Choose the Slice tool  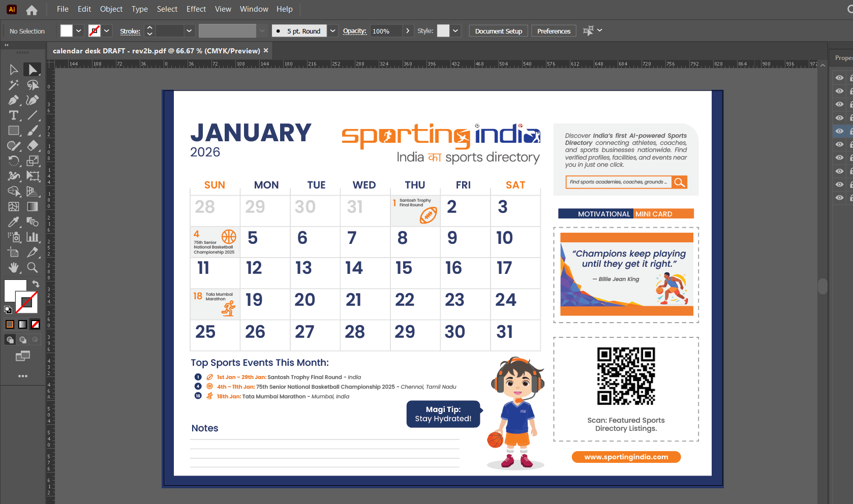tap(33, 253)
